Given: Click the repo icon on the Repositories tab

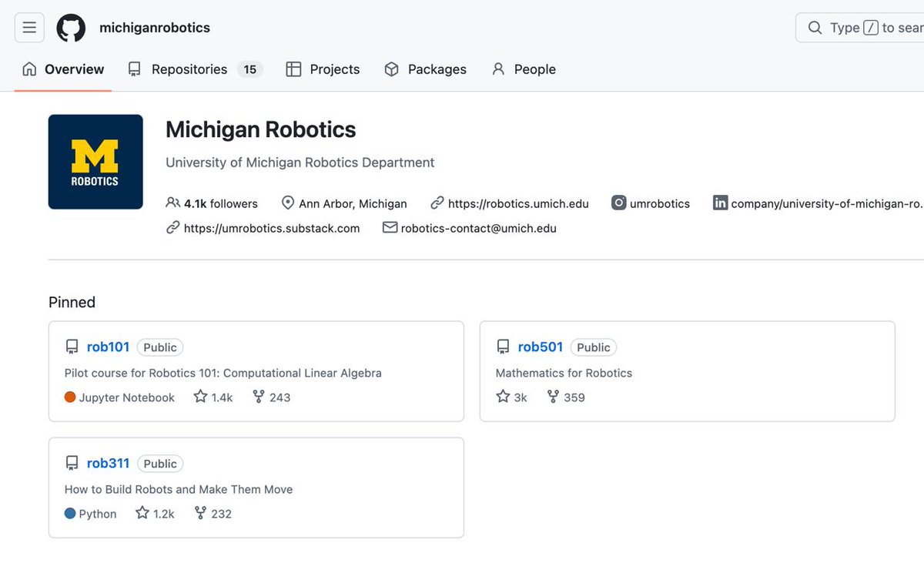Looking at the screenshot, I should (135, 69).
